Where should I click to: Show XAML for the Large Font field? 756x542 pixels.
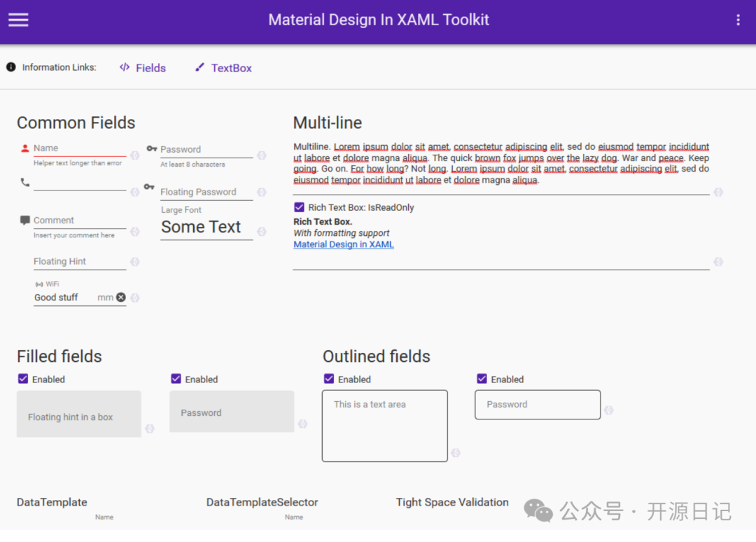click(262, 232)
